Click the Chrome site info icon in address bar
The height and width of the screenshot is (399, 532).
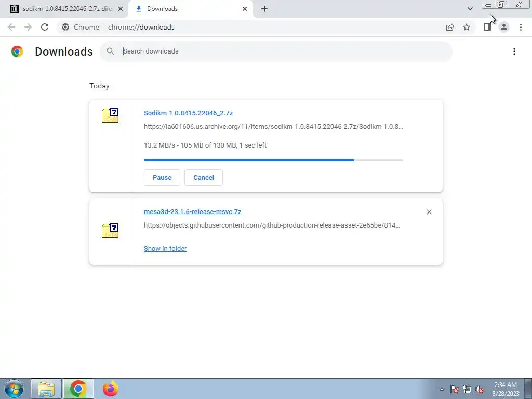pos(65,27)
